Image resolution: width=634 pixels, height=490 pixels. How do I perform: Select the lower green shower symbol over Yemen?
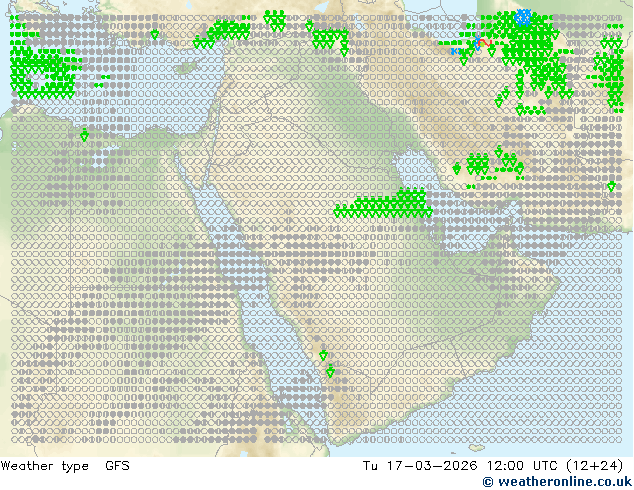click(x=330, y=371)
